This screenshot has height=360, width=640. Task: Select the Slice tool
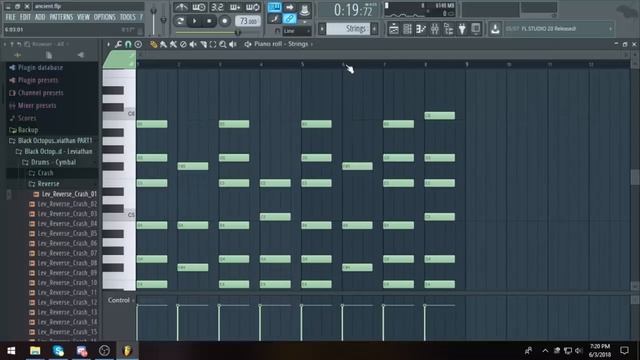203,44
